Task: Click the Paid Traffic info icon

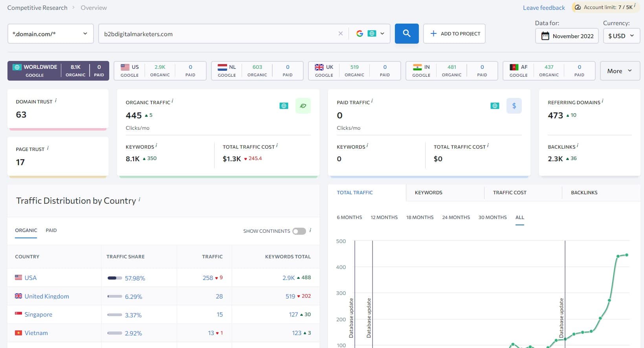Action: (x=372, y=101)
